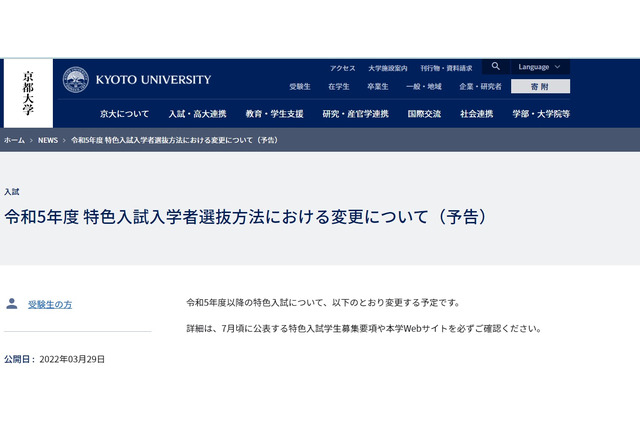Click the 公開日 2022年03月29日 text
The image size is (640, 426).
pyautogui.click(x=54, y=359)
